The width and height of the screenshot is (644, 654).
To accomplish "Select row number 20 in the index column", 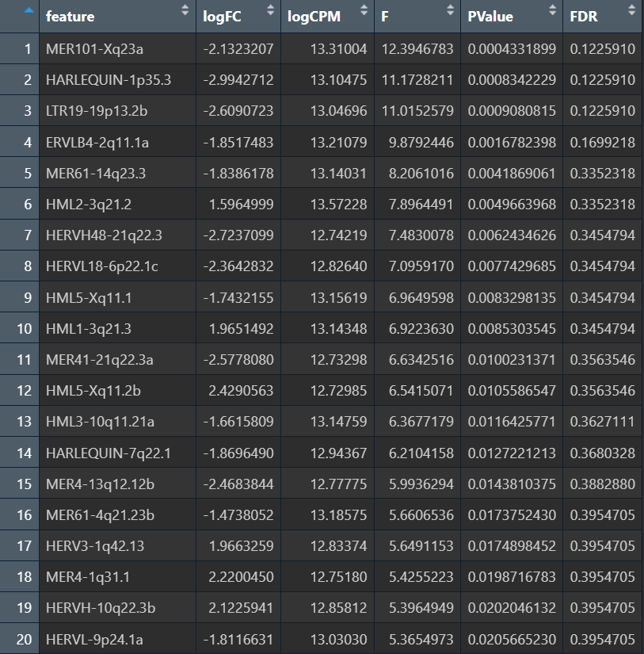I will pos(24,640).
